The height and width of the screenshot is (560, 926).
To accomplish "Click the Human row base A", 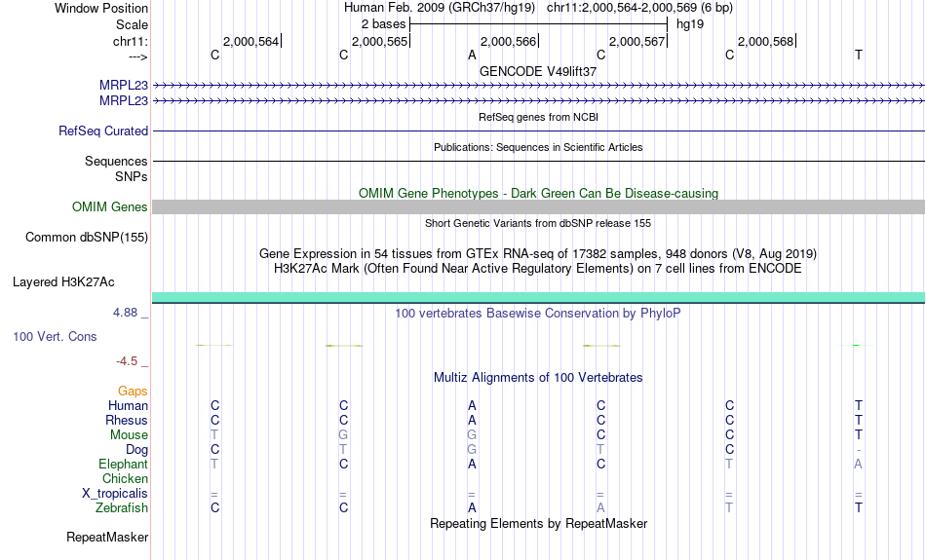I will (x=472, y=405).
